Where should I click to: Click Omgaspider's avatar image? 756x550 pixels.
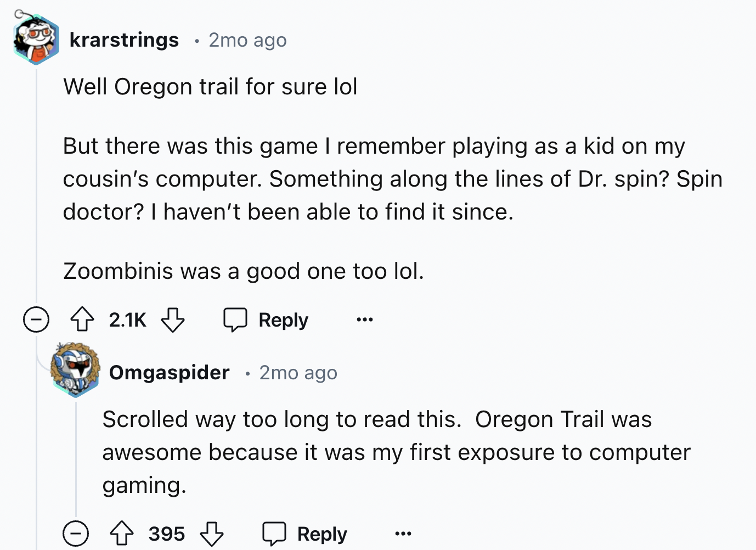76,369
